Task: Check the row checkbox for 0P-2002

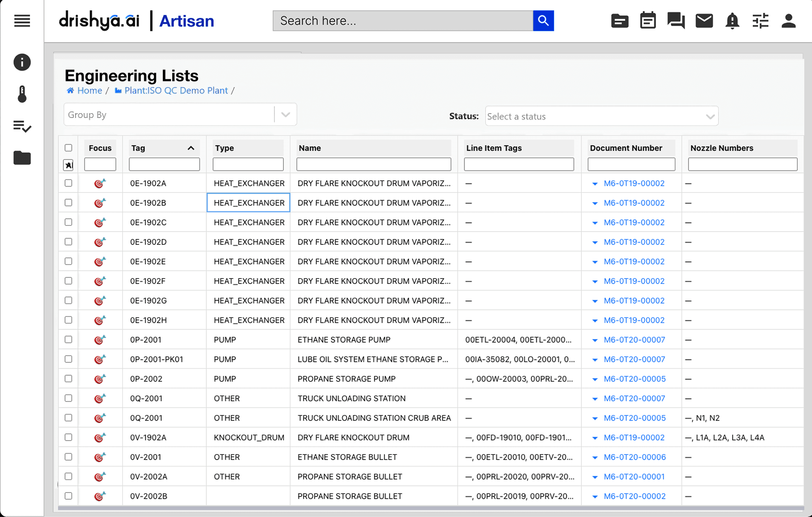Action: [x=68, y=379]
